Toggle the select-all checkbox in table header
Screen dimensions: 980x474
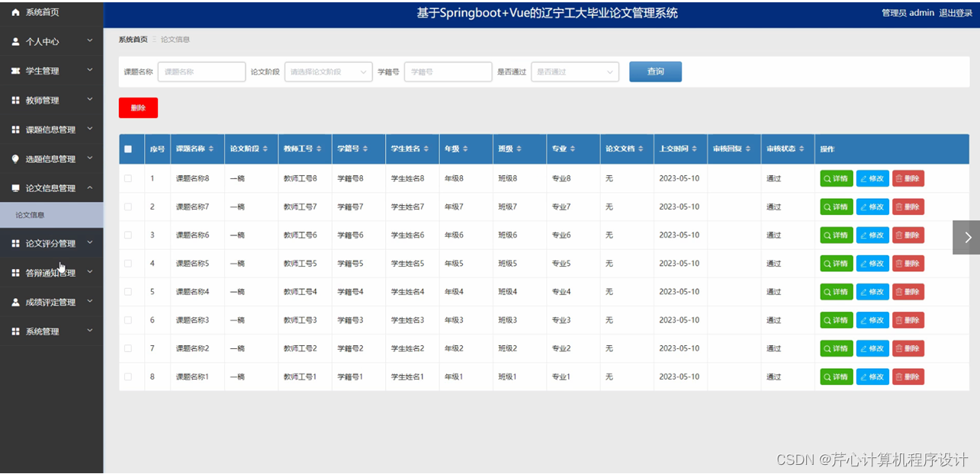(128, 149)
